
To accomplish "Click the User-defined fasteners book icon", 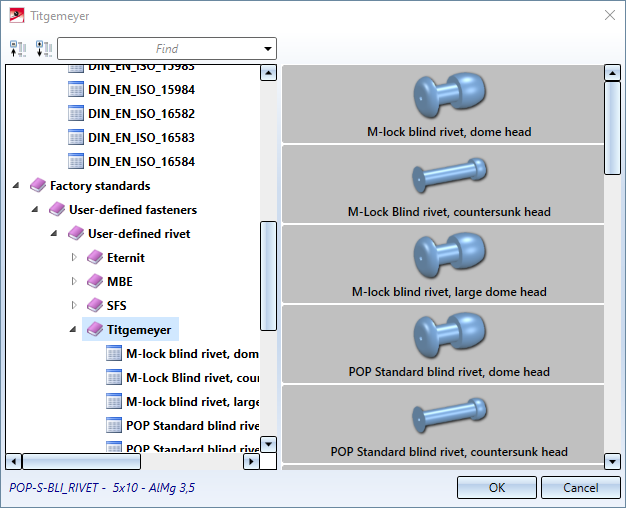I will (57, 209).
